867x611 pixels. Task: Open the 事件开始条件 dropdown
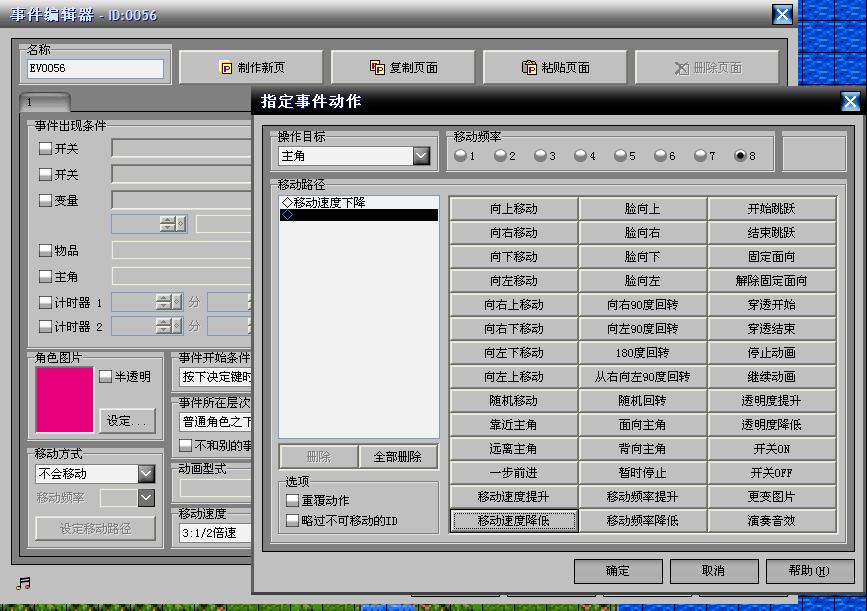[215, 377]
